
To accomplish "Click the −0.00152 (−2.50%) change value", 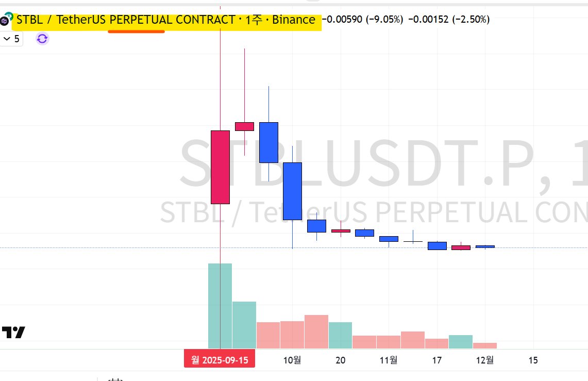I will (448, 20).
